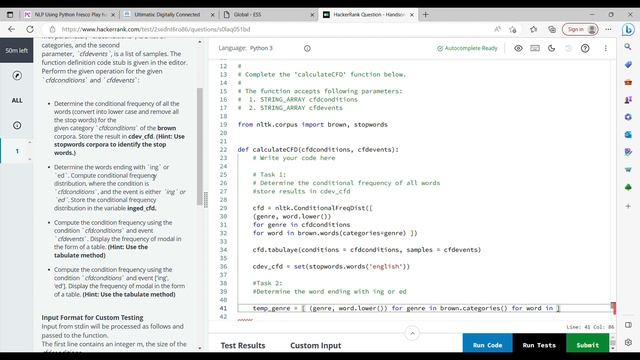The height and width of the screenshot is (360, 640).
Task: Open the Microsoft 365 icon in sidebar
Action: coord(628,117)
